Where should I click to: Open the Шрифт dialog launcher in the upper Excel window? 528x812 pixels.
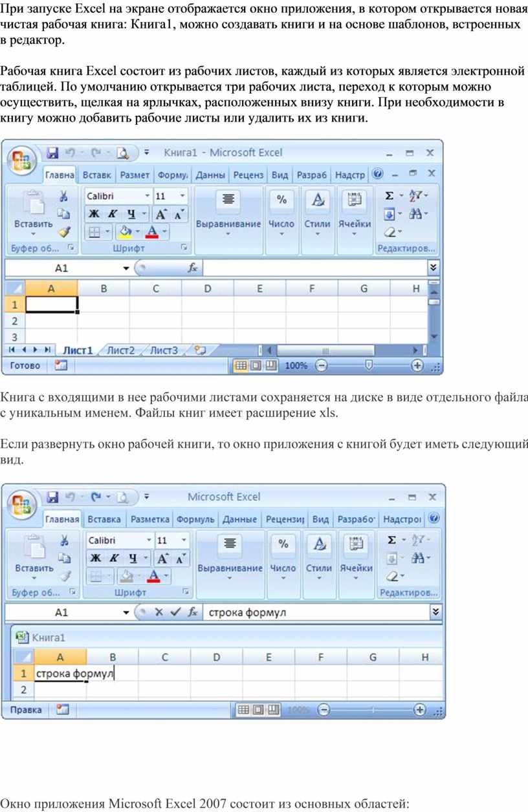[x=184, y=247]
